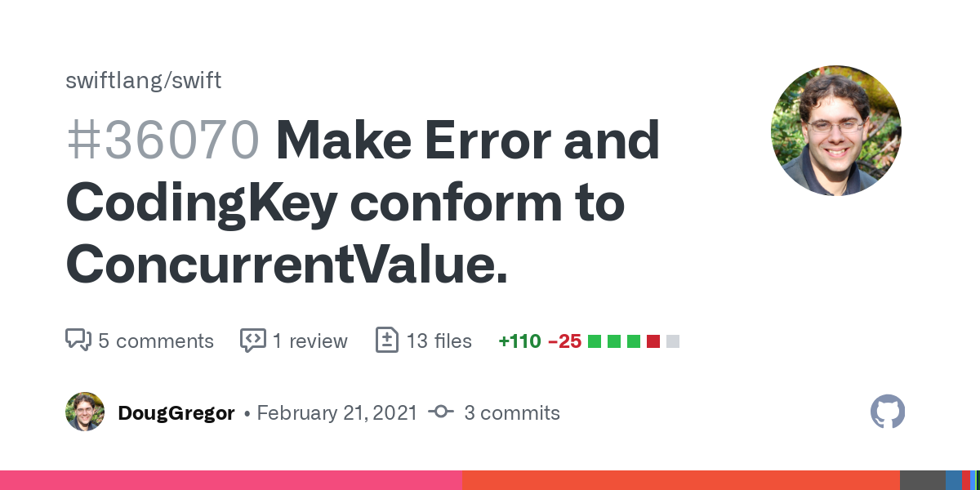This screenshot has height=490, width=980.
Task: Click the code review icon
Action: click(252, 340)
